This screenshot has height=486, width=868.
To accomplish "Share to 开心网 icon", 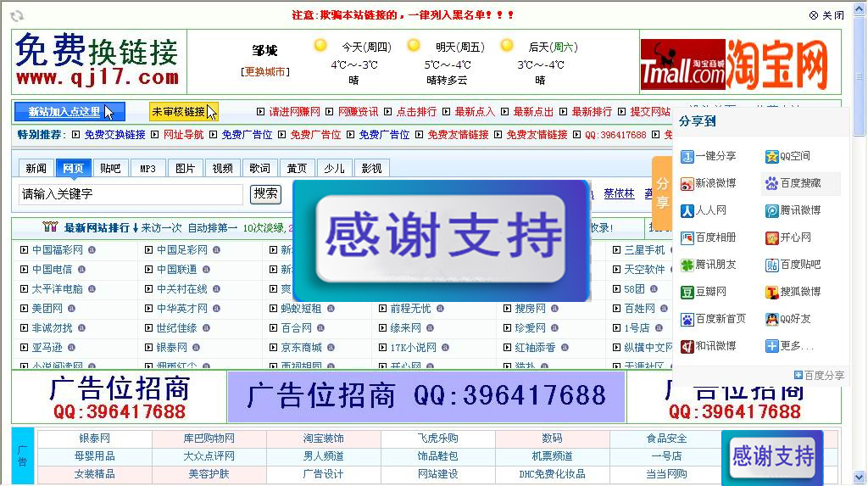I will click(x=771, y=238).
